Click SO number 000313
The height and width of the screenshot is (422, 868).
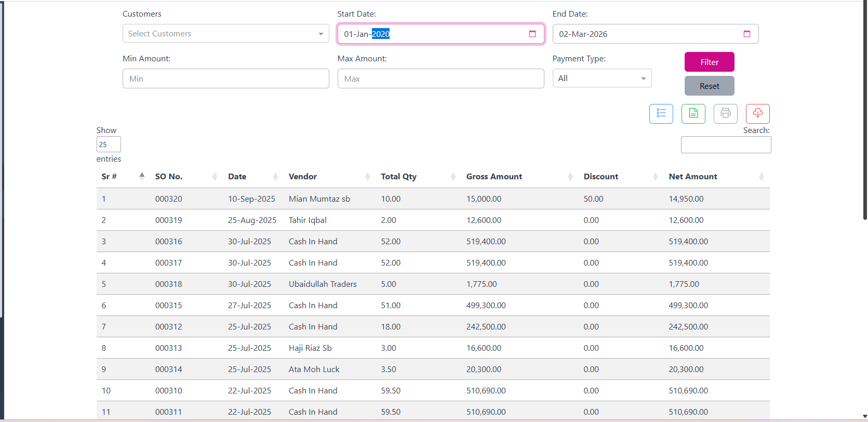tap(168, 348)
